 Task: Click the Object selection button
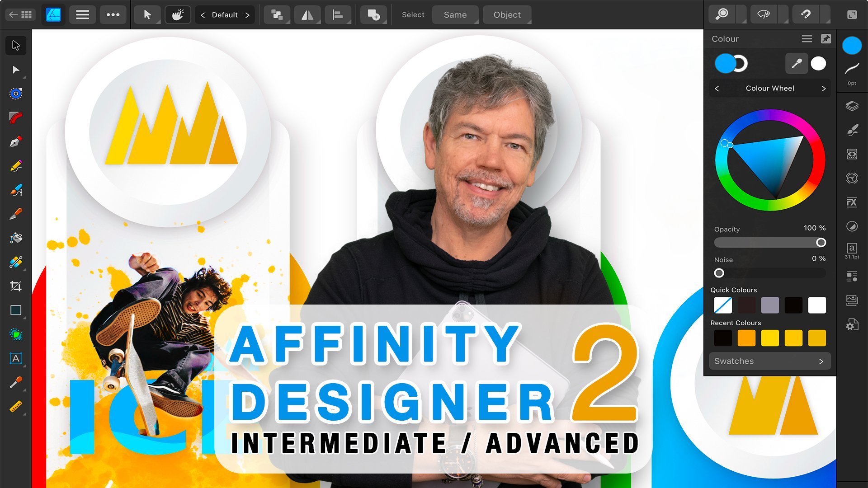507,15
